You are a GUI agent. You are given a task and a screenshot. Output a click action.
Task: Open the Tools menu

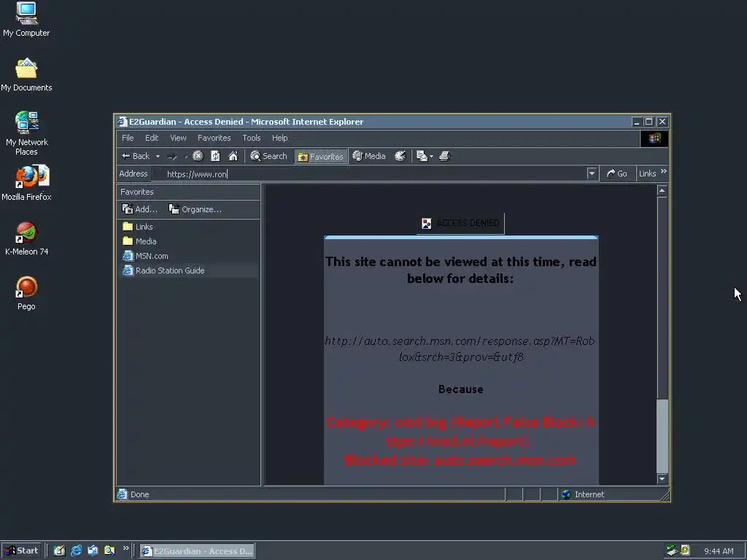[x=252, y=138]
